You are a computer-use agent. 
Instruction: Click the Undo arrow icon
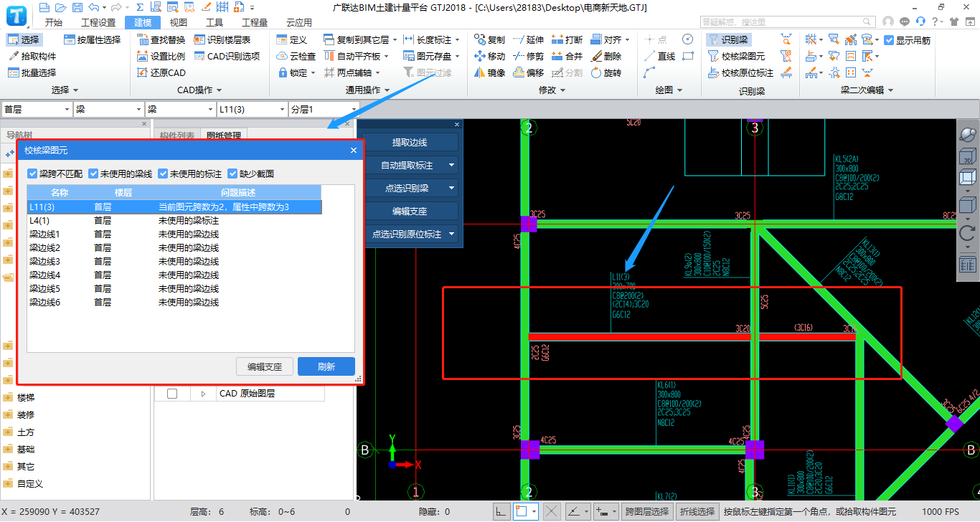[93, 8]
